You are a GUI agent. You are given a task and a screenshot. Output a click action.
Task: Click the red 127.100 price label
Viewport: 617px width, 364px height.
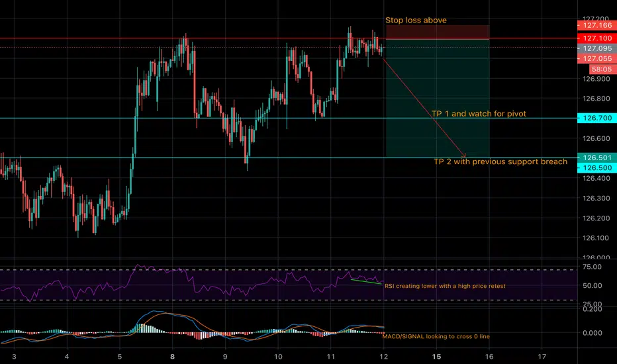597,38
